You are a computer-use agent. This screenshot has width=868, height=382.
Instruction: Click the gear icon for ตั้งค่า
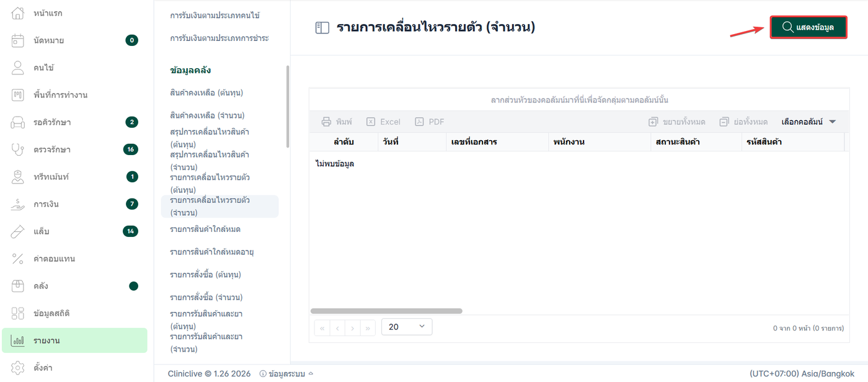[x=18, y=368]
